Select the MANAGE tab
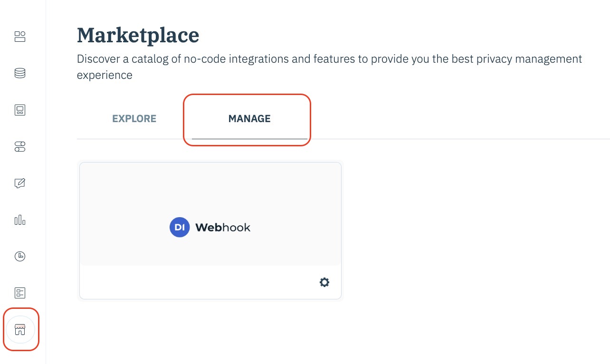This screenshot has height=364, width=610. 249,119
